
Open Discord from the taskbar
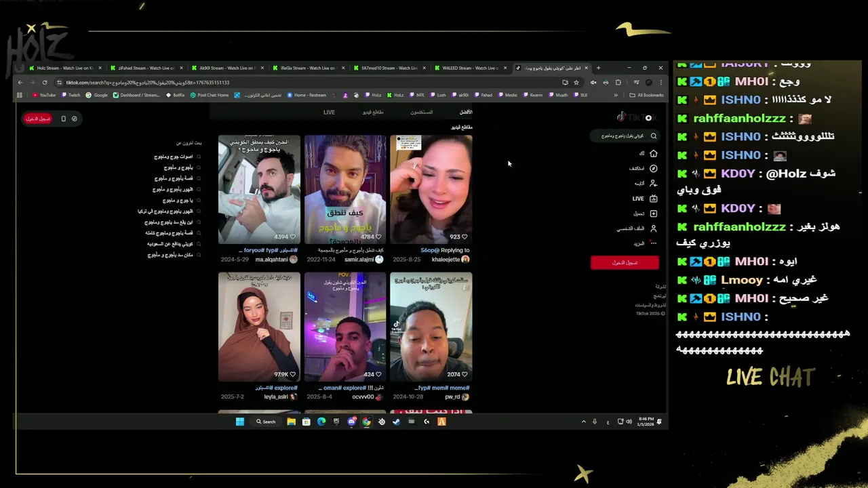pyautogui.click(x=351, y=422)
